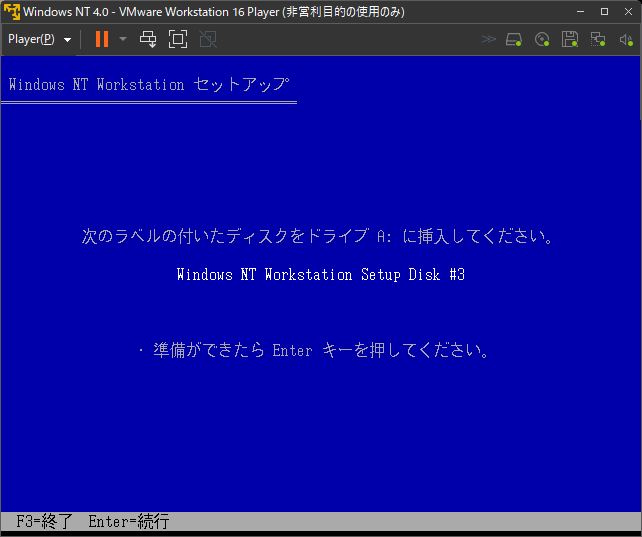Click the Windows NT Workstation セットアップ heading

click(149, 84)
